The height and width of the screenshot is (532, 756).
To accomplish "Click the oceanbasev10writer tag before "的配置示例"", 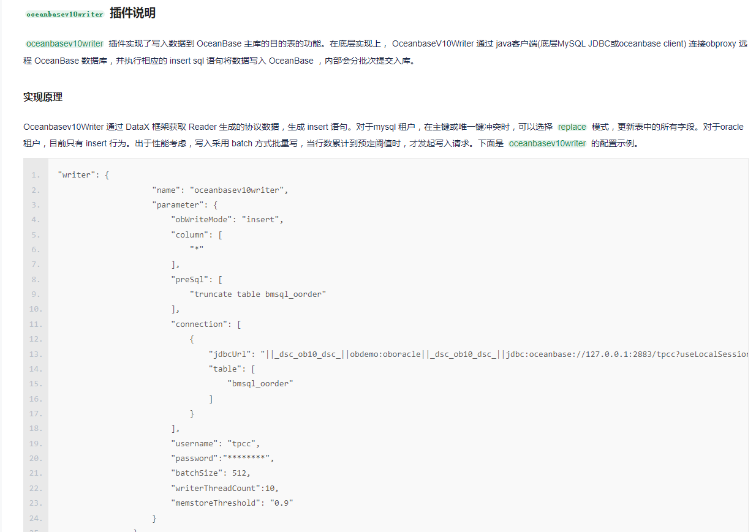I will click(x=548, y=143).
